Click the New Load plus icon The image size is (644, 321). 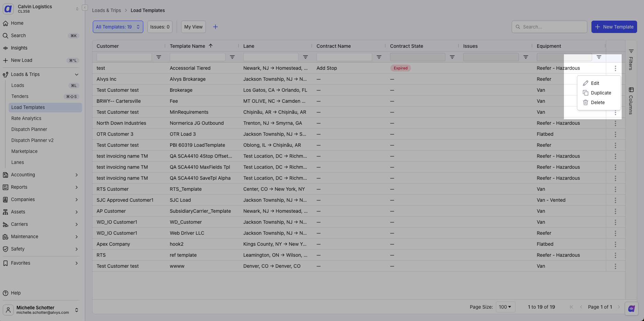5,60
